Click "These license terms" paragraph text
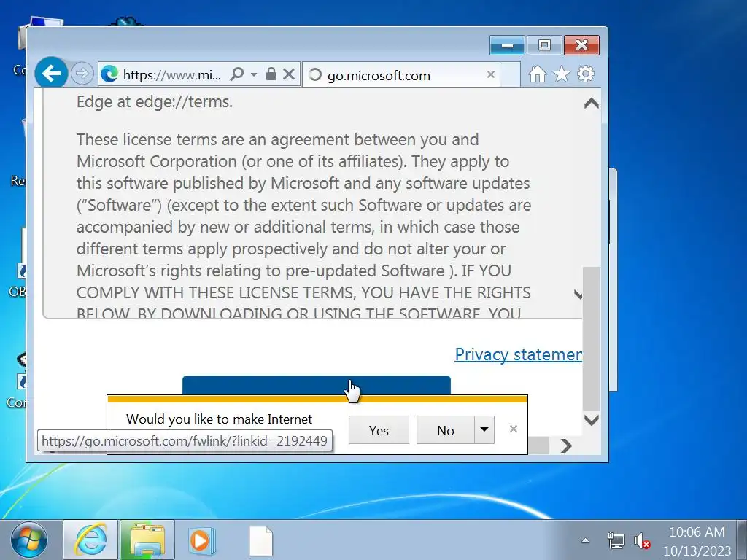 click(303, 227)
